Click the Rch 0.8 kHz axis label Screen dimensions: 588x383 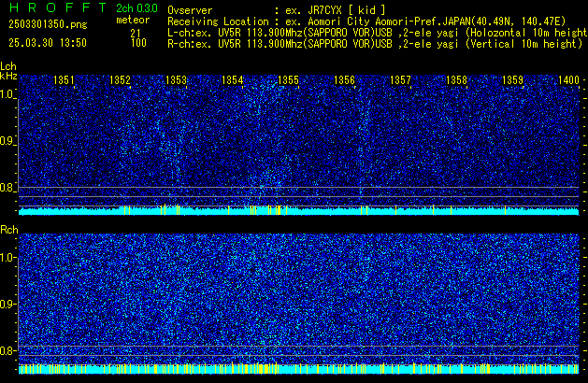(x=7, y=350)
